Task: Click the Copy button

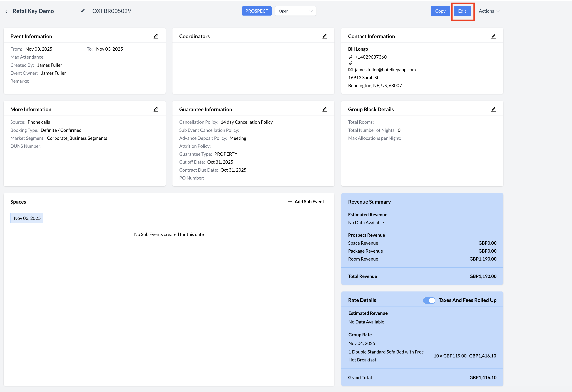Action: pyautogui.click(x=440, y=11)
